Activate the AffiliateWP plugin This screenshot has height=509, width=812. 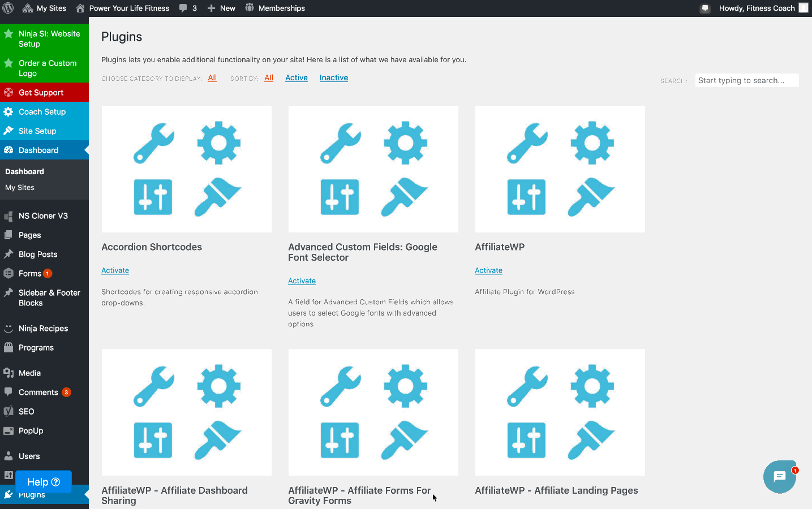(489, 270)
